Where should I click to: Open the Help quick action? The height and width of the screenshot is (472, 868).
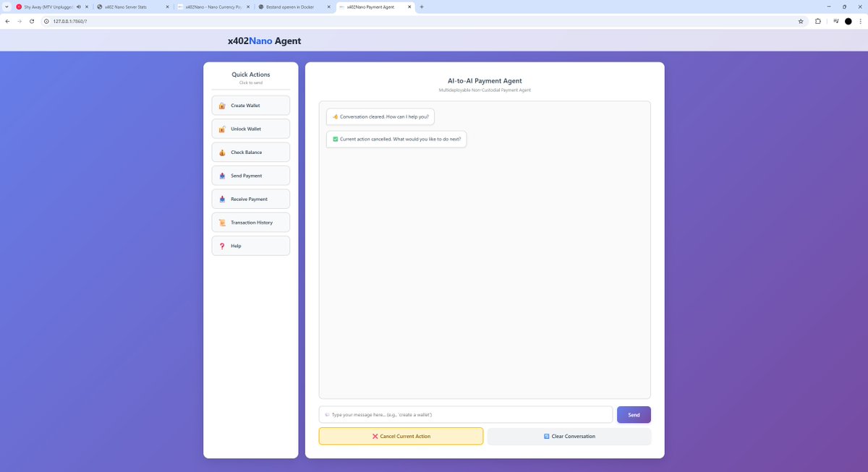[250, 246]
